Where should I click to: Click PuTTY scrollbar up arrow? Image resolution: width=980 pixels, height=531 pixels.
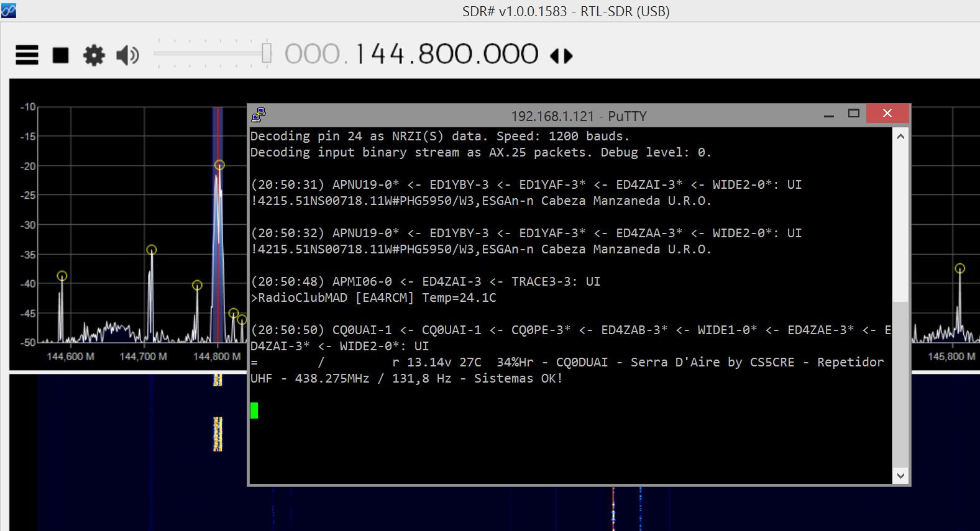tap(900, 136)
